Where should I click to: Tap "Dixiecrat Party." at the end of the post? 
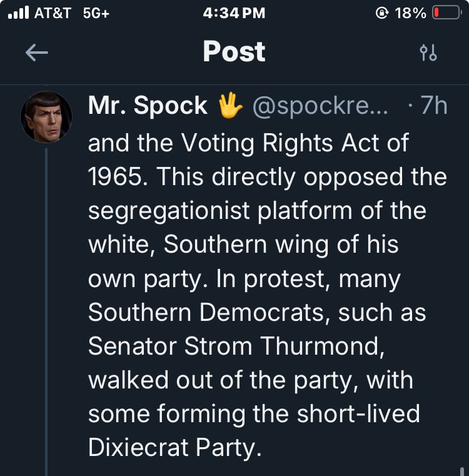(x=174, y=448)
